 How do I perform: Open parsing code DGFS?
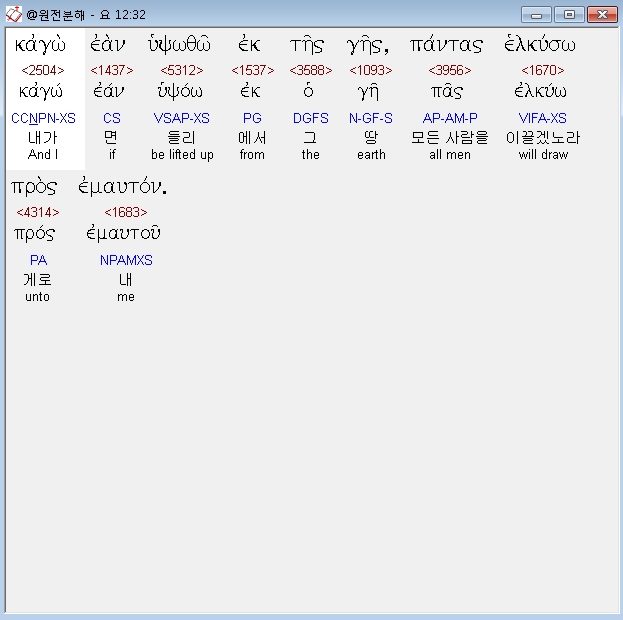(x=311, y=118)
